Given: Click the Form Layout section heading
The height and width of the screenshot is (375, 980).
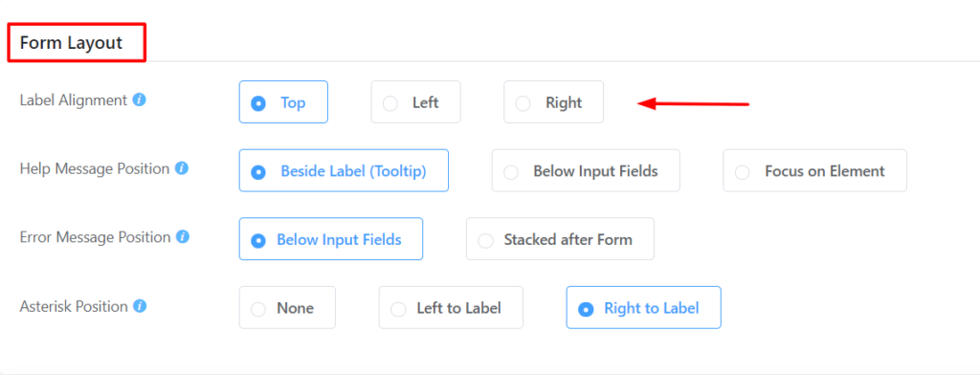Looking at the screenshot, I should point(71,42).
